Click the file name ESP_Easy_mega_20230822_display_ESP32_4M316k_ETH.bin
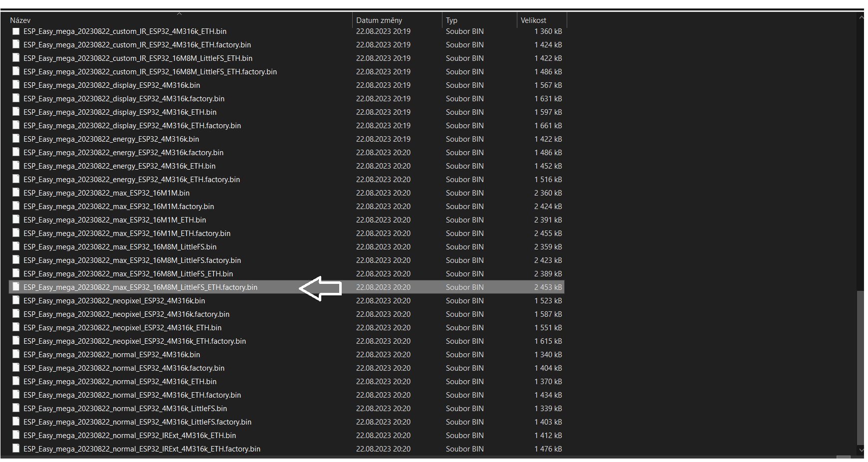 pos(120,112)
